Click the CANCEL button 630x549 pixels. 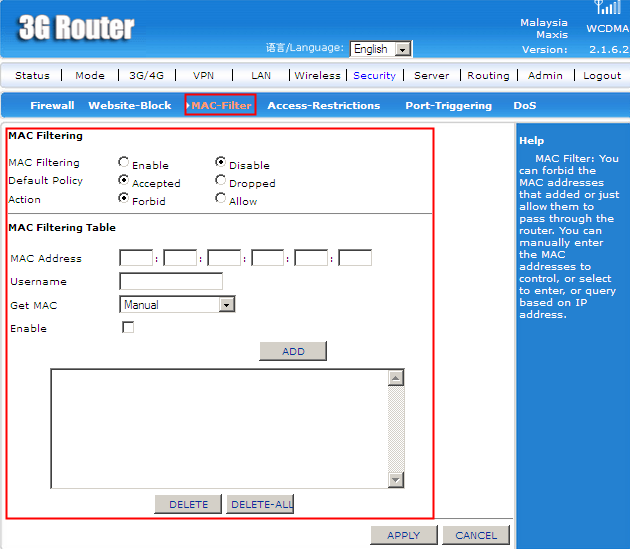pos(476,535)
